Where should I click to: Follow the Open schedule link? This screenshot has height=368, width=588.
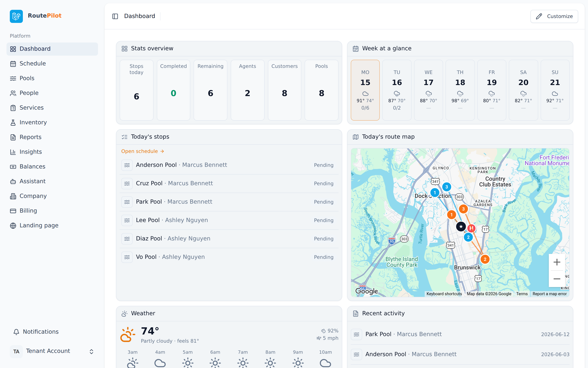(143, 151)
